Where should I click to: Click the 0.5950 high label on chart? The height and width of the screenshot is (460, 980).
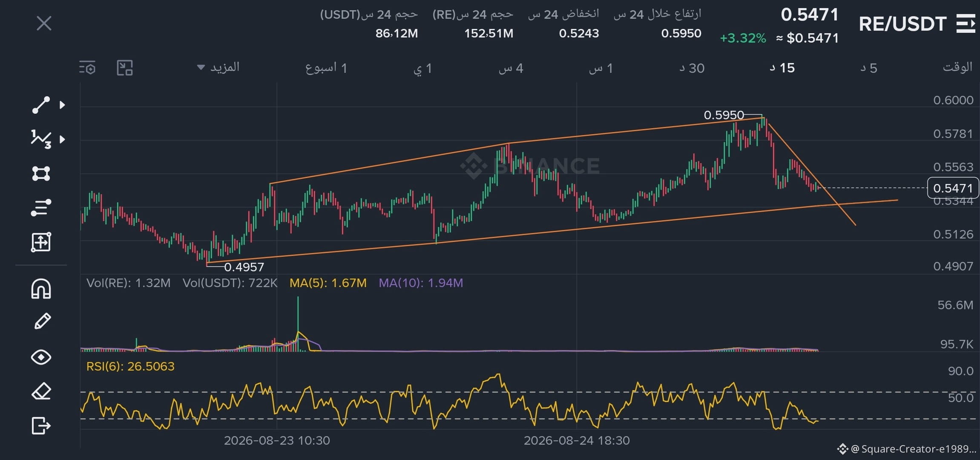pos(724,115)
